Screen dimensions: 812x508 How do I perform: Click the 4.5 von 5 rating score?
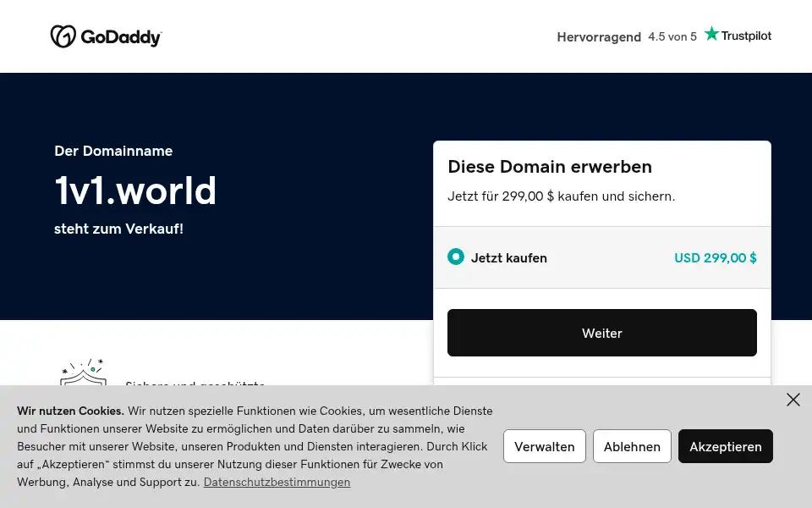point(672,36)
